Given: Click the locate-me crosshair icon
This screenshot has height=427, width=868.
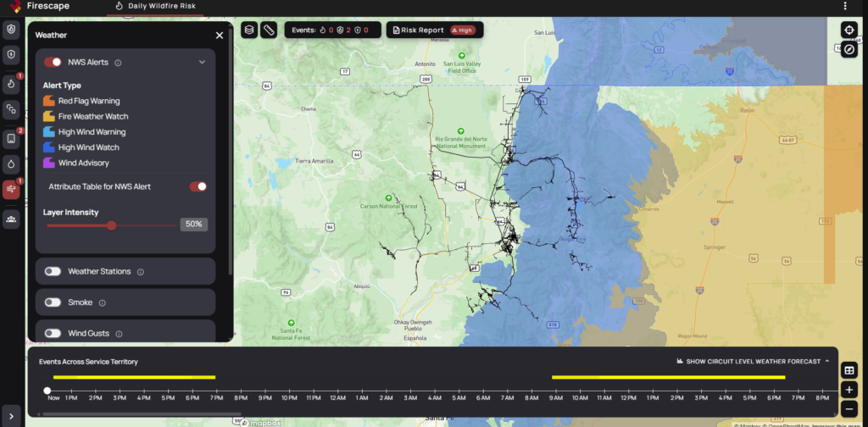Looking at the screenshot, I should click(x=849, y=30).
